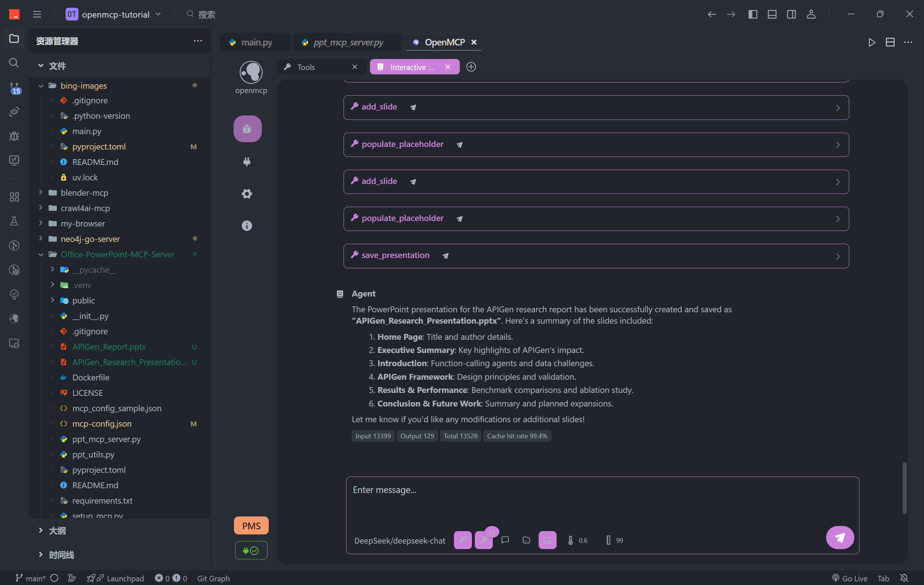Open notifications bell in status bar
Screen dimensions: 924x585
pos(905,578)
